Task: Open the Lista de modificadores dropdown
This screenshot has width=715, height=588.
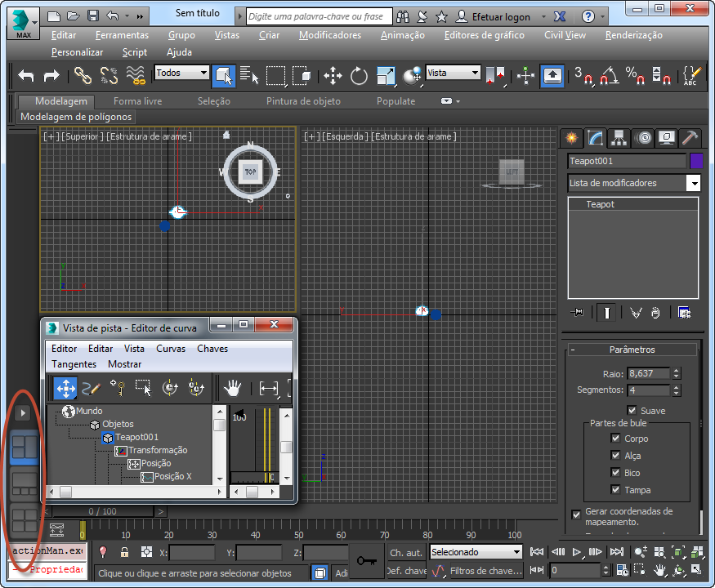Action: (693, 184)
